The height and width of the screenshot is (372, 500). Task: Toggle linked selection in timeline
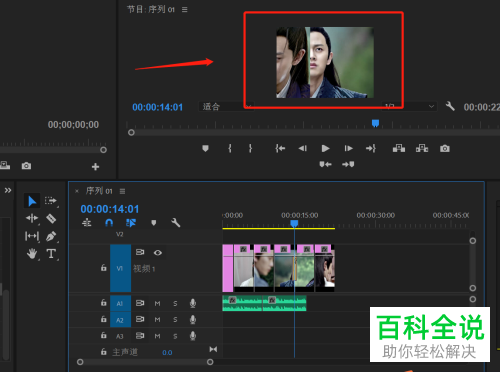coord(131,222)
